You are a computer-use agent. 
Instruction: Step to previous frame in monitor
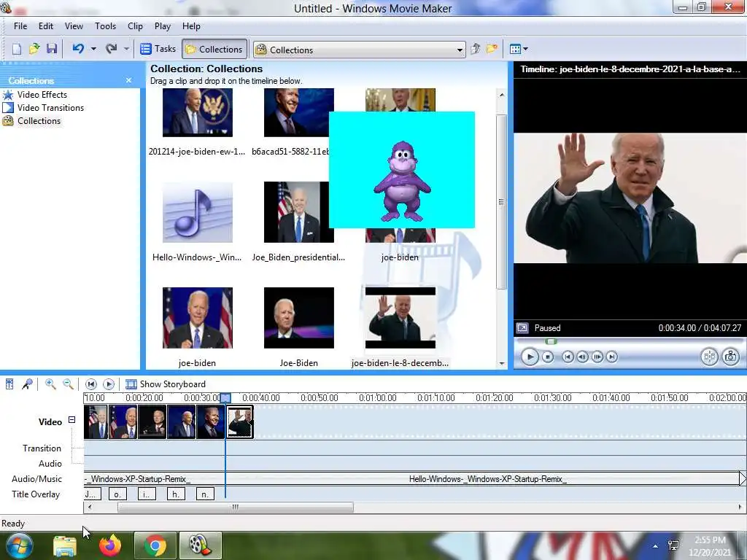pyautogui.click(x=582, y=357)
